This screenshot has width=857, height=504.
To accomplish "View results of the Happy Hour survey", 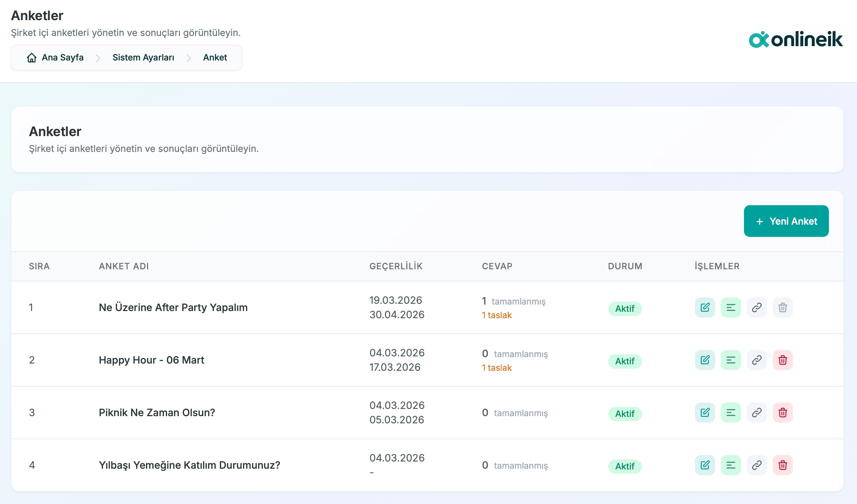I will coord(731,360).
